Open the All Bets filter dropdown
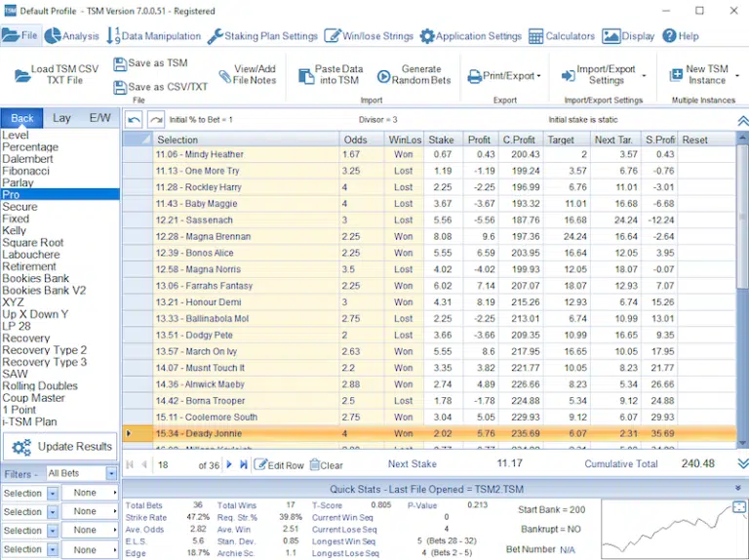Image resolution: width=749 pixels, height=560 pixels. click(x=111, y=473)
